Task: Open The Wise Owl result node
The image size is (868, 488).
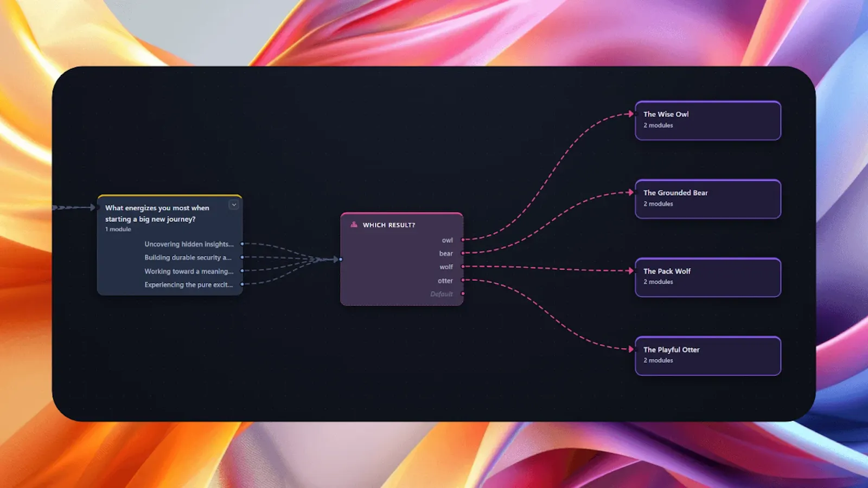Action: pos(708,120)
